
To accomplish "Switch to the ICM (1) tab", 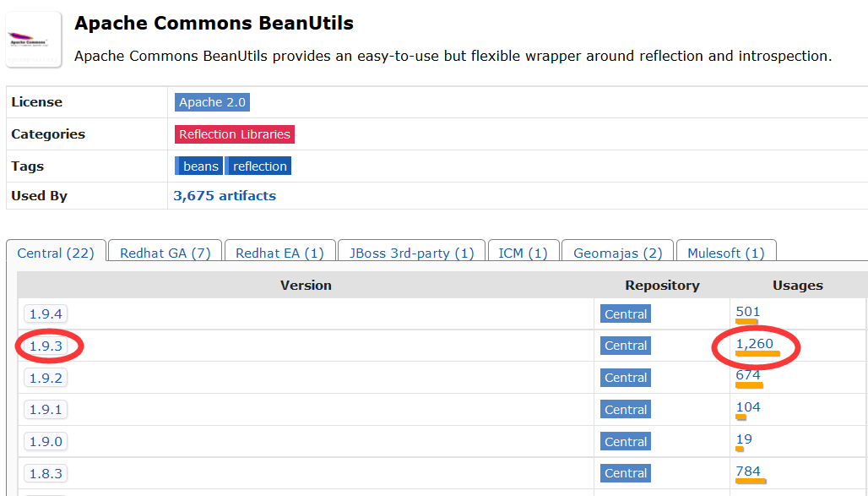I will 523,253.
